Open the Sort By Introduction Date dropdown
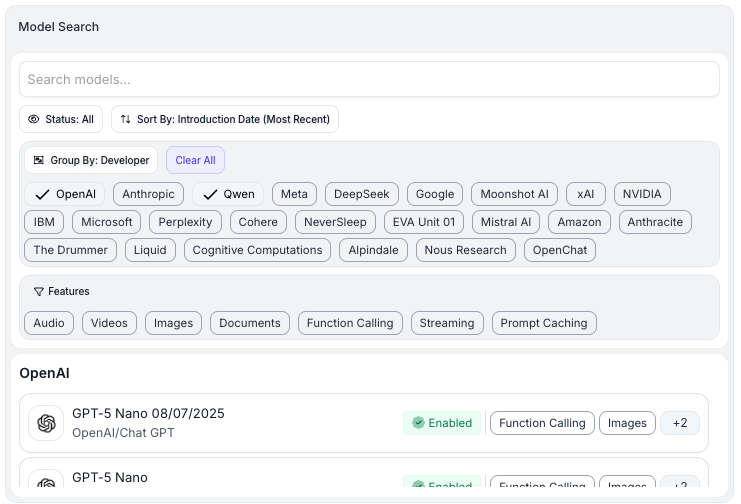741x504 pixels. click(x=225, y=119)
